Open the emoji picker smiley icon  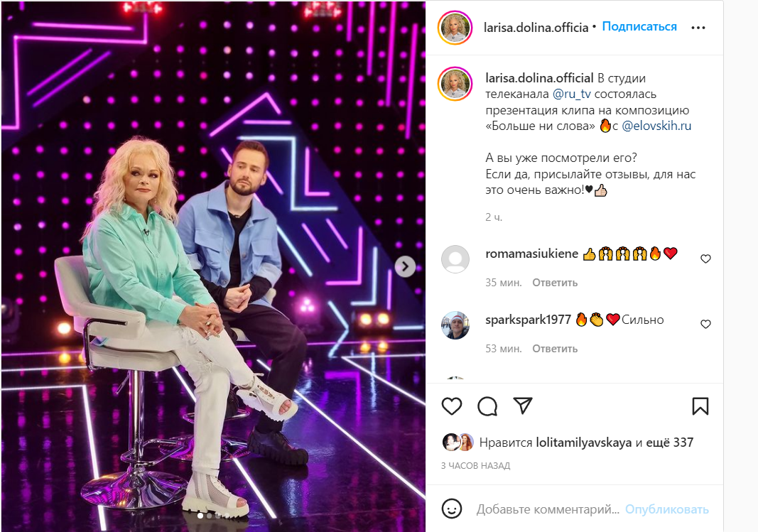(452, 509)
